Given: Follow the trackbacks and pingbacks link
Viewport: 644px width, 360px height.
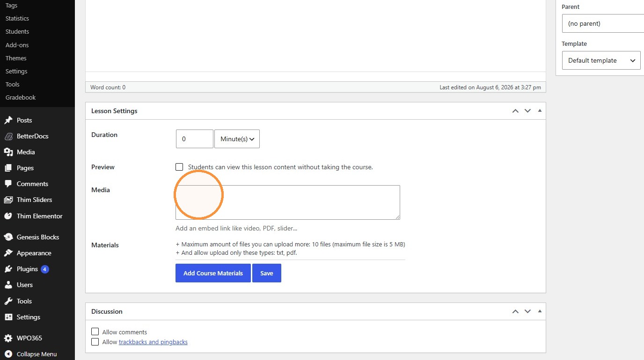Looking at the screenshot, I should tap(153, 342).
